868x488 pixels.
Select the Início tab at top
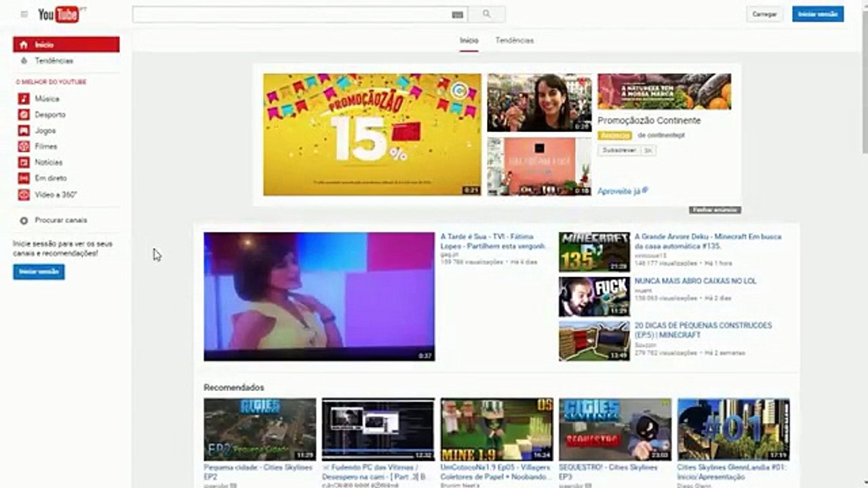[x=469, y=41]
